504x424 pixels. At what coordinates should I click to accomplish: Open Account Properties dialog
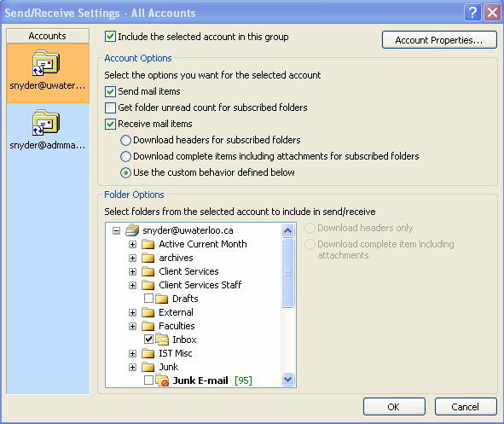coord(439,40)
